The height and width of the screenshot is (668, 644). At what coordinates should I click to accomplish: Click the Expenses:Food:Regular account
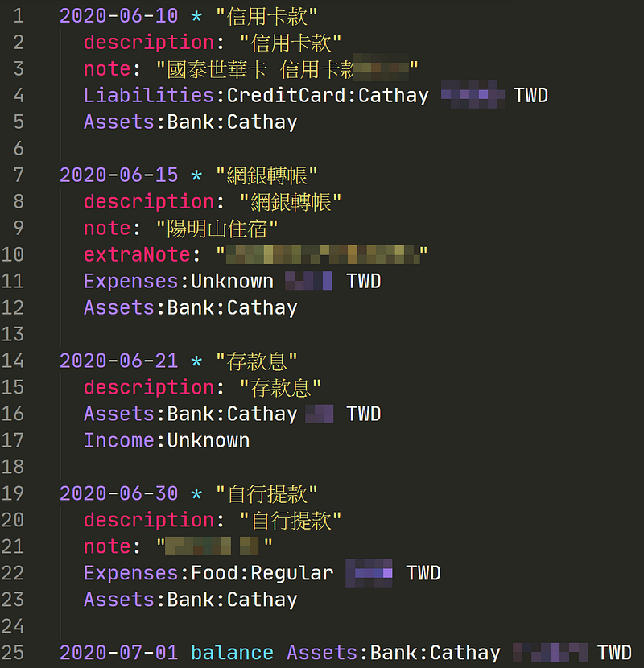coord(208,574)
